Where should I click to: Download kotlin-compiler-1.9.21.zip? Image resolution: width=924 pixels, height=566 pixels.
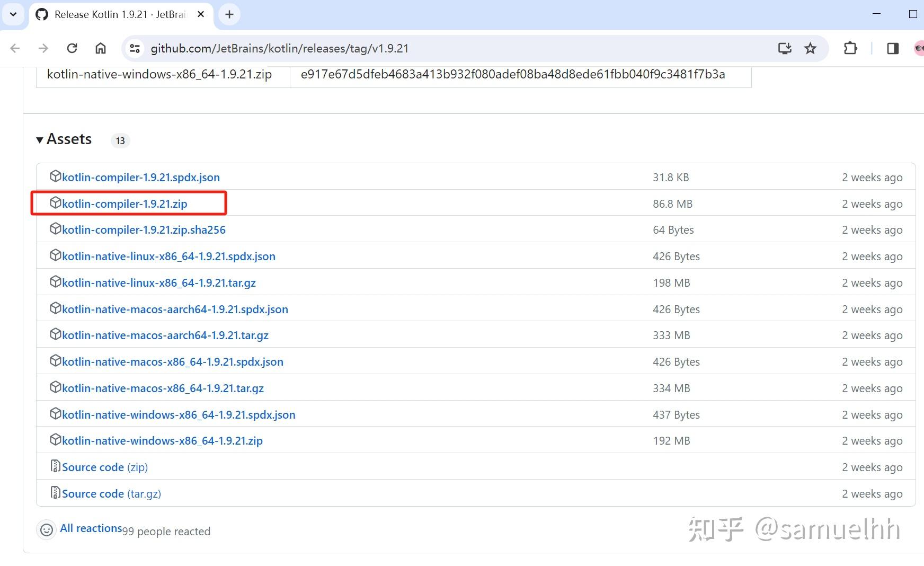point(124,204)
